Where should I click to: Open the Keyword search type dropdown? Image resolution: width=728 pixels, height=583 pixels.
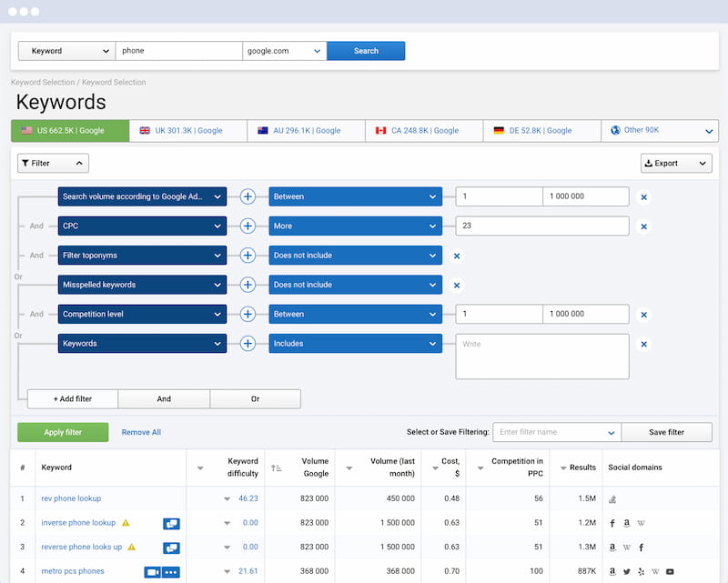tap(66, 51)
